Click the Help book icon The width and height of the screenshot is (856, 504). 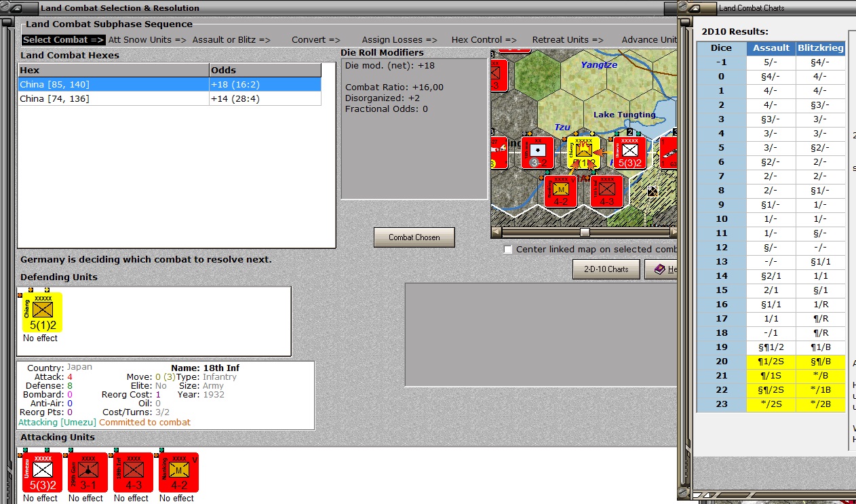click(x=659, y=269)
